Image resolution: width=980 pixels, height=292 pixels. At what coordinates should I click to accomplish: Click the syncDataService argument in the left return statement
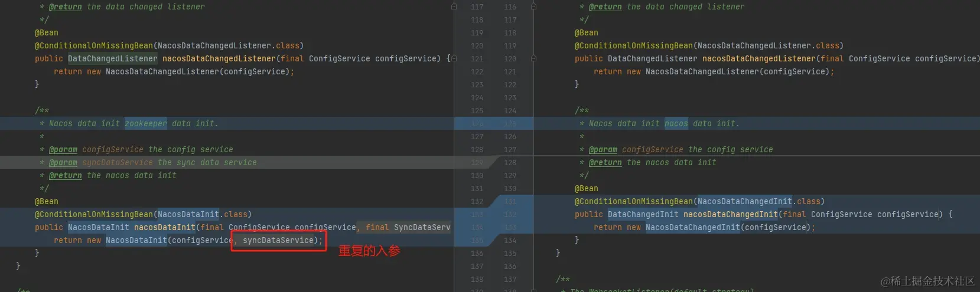pos(278,240)
